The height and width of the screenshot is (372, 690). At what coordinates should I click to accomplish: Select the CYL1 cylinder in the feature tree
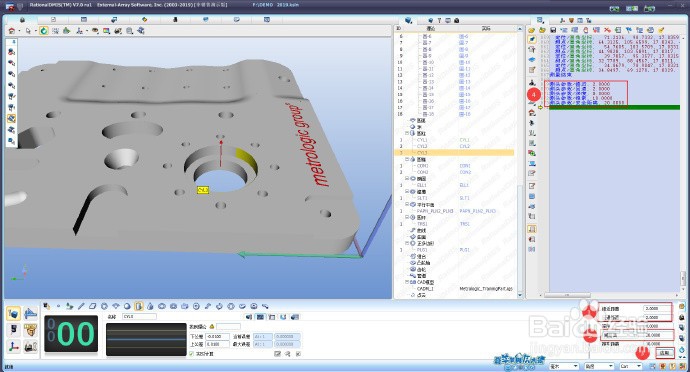point(422,140)
